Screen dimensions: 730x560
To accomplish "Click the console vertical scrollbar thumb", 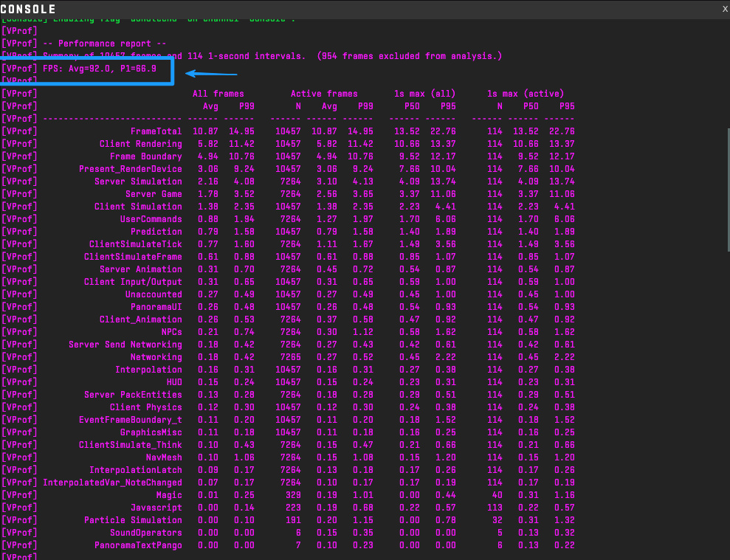I will point(728,191).
